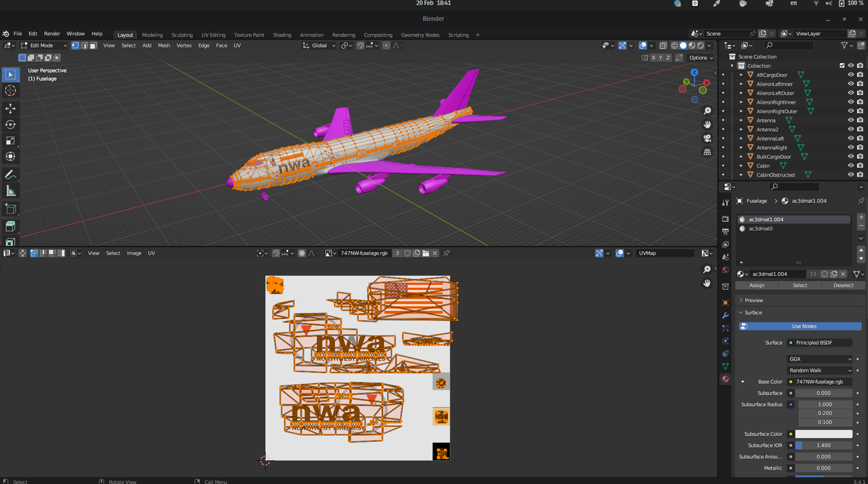The image size is (868, 484).
Task: Open the Options dropdown in viewport
Action: tap(701, 58)
